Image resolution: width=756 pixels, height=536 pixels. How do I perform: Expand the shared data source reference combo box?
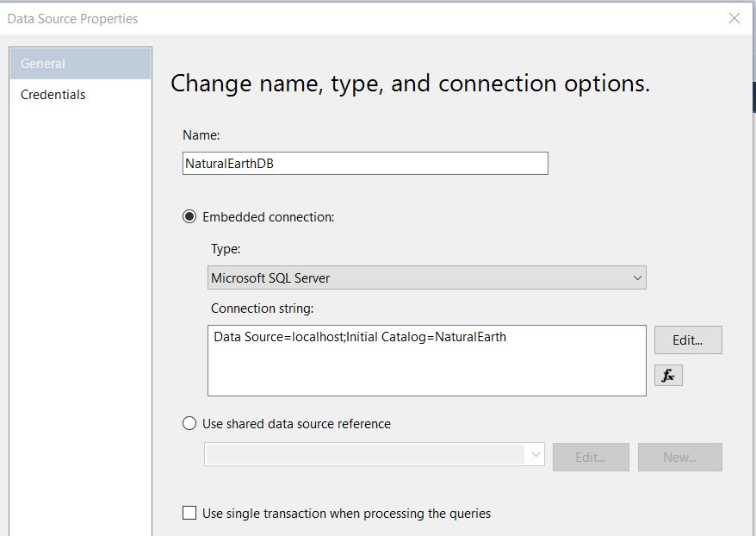tap(375, 455)
